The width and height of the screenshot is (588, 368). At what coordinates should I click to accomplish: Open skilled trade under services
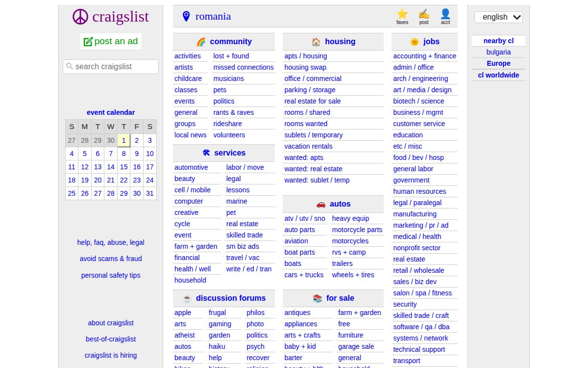pyautogui.click(x=245, y=235)
